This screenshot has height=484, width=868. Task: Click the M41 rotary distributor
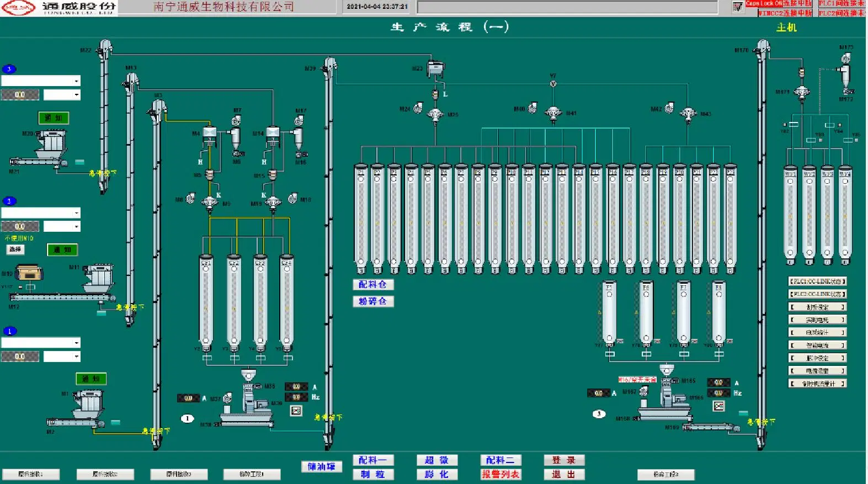[x=553, y=114]
